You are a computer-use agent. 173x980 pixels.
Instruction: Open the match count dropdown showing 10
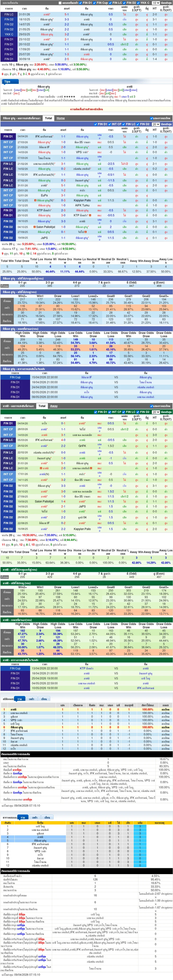(155, 3)
